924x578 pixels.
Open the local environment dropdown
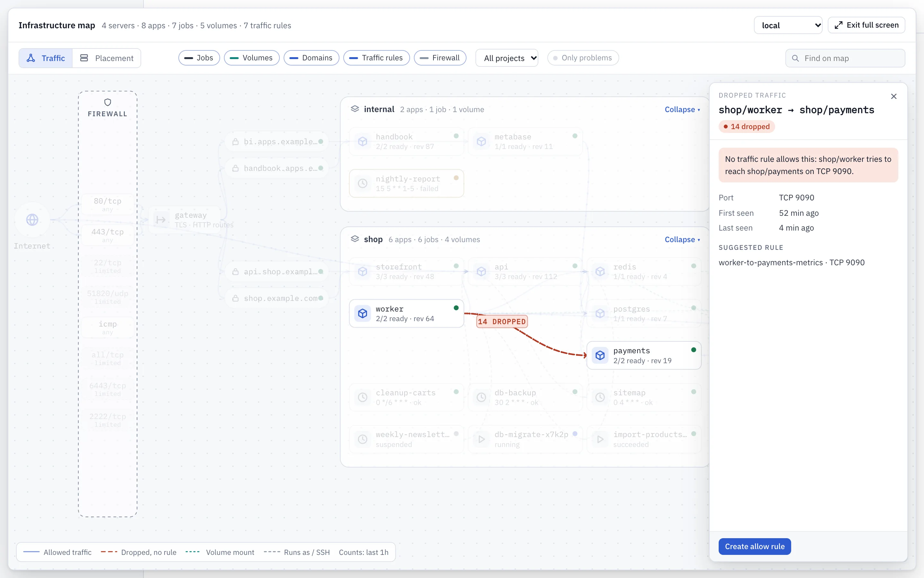point(788,25)
